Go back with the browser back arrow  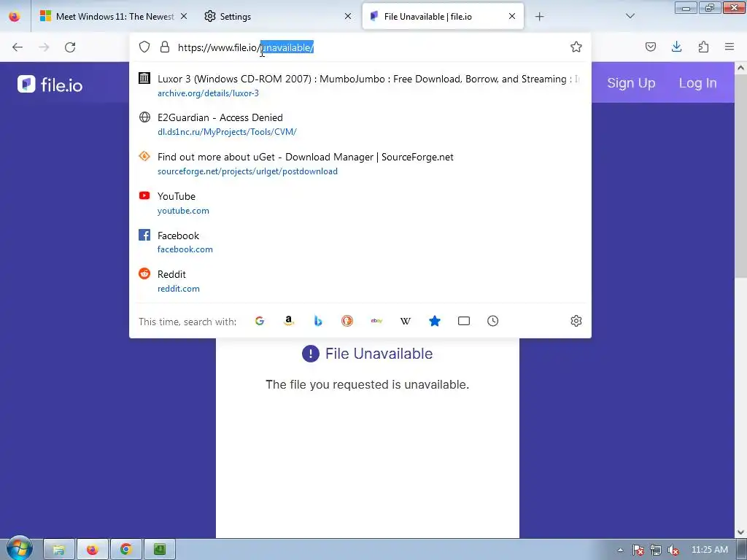18,47
